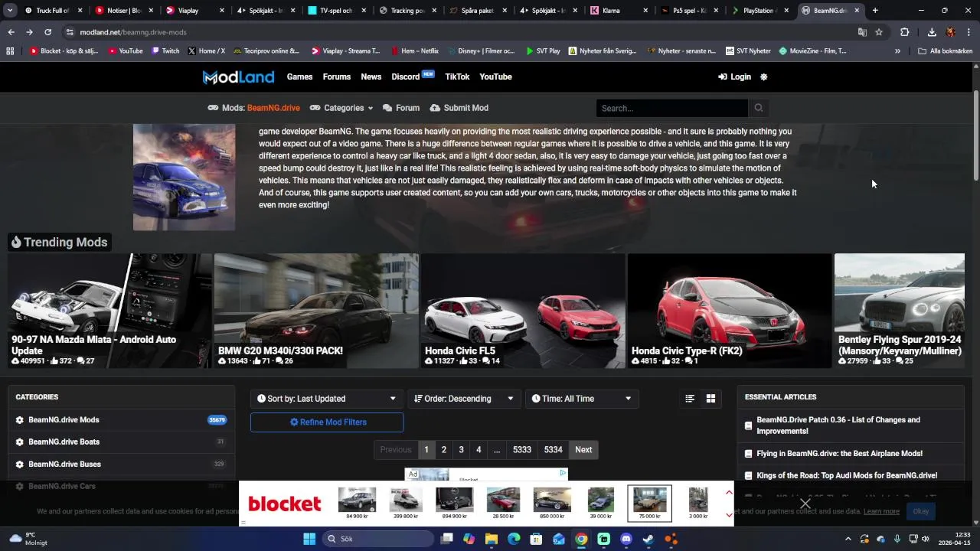This screenshot has width=980, height=551.
Task: Switch to list view layout
Action: [690, 399]
